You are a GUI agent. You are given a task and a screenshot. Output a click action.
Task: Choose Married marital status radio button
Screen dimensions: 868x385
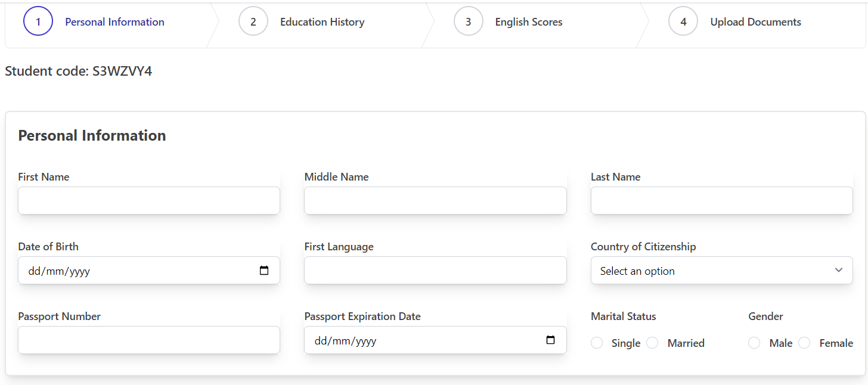653,343
